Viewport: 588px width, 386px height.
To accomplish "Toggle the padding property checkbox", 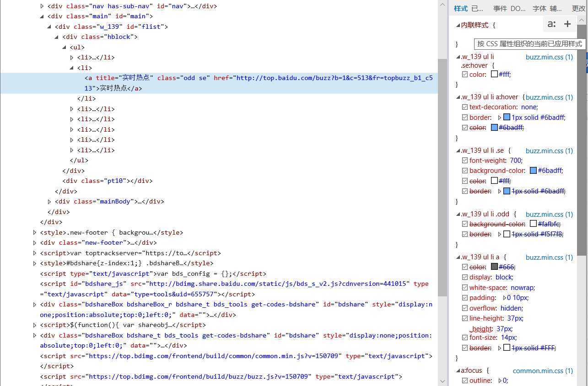I will [465, 298].
